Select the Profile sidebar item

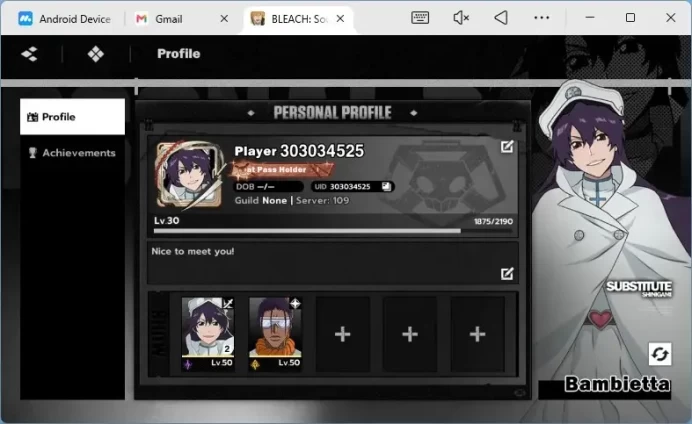[72, 117]
